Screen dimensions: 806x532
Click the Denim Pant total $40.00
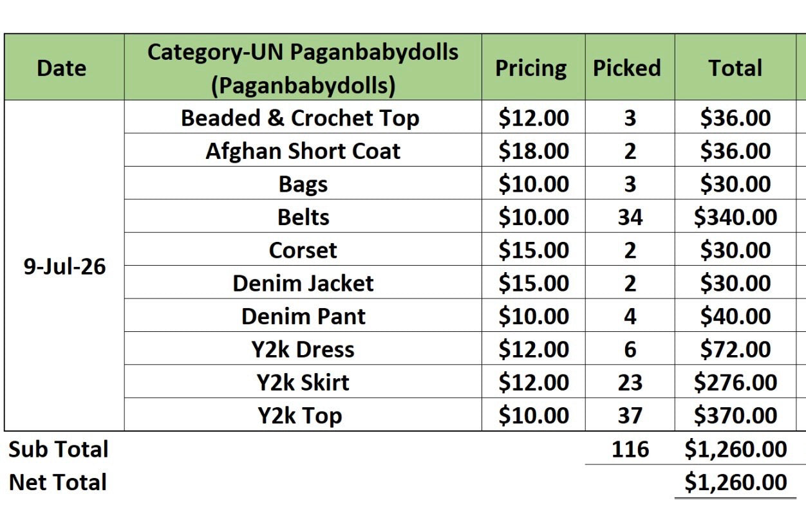(735, 316)
